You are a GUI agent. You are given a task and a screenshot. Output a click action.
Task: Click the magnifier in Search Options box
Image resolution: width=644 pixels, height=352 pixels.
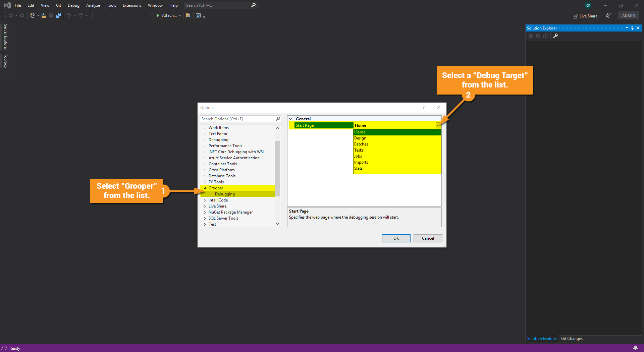[x=278, y=119]
